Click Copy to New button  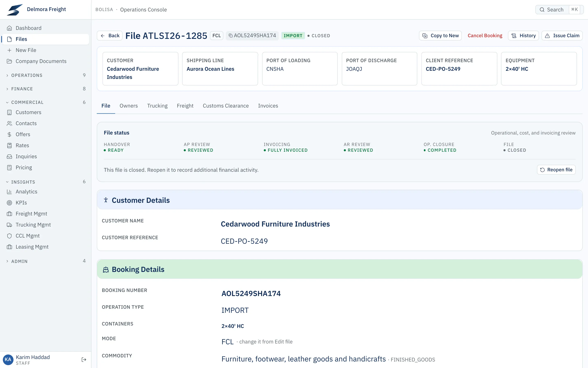tap(440, 36)
